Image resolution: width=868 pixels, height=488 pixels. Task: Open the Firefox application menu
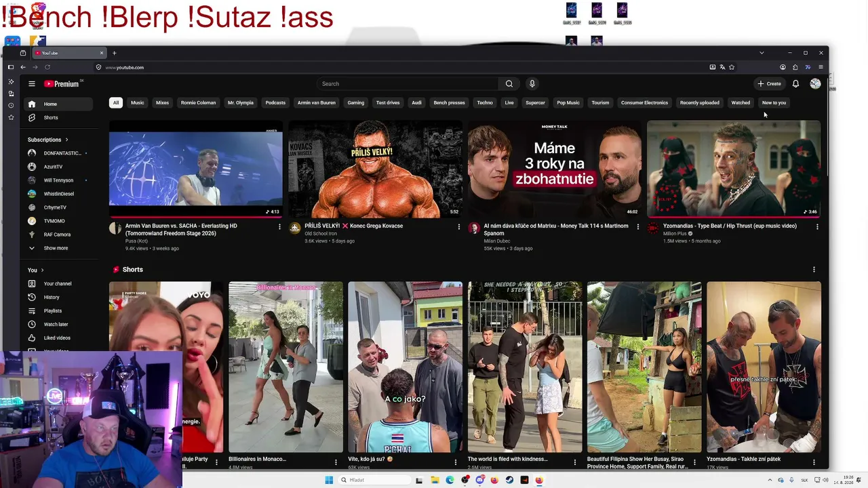pos(821,67)
